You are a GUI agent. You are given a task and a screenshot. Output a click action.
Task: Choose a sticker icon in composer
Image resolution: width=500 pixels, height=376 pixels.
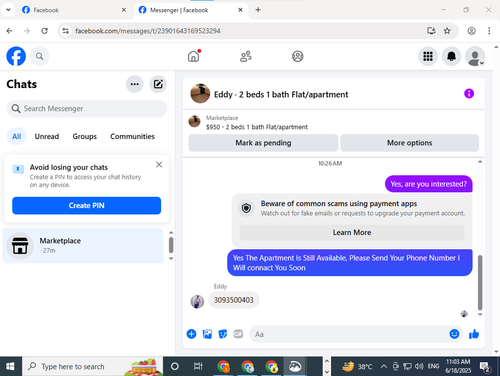(x=223, y=334)
